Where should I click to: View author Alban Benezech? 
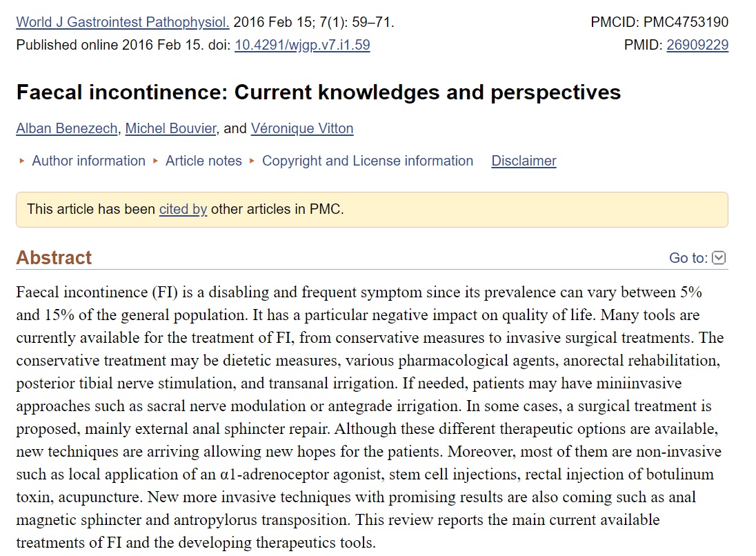pyautogui.click(x=66, y=129)
